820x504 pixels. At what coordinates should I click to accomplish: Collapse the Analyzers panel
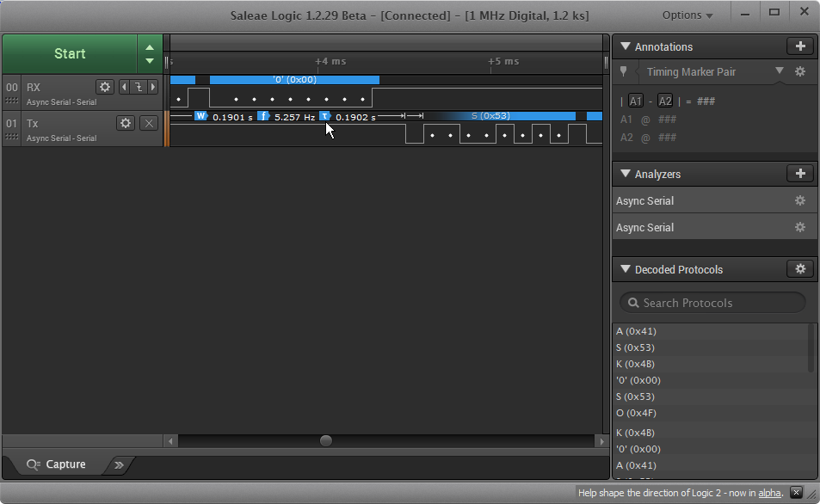pyautogui.click(x=625, y=174)
